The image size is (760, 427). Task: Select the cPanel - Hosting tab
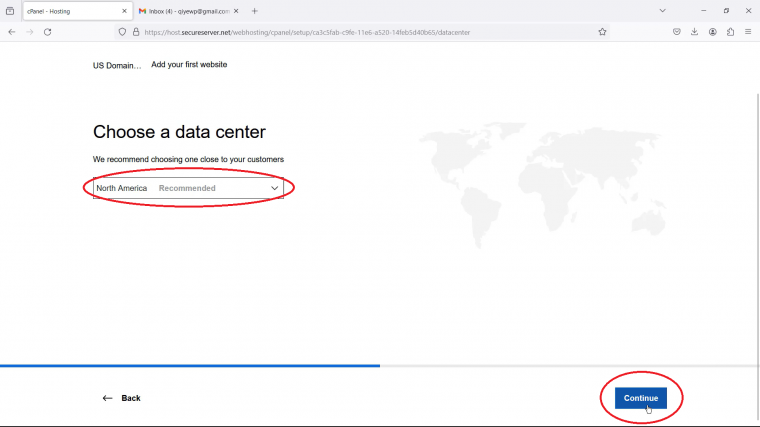click(x=78, y=11)
